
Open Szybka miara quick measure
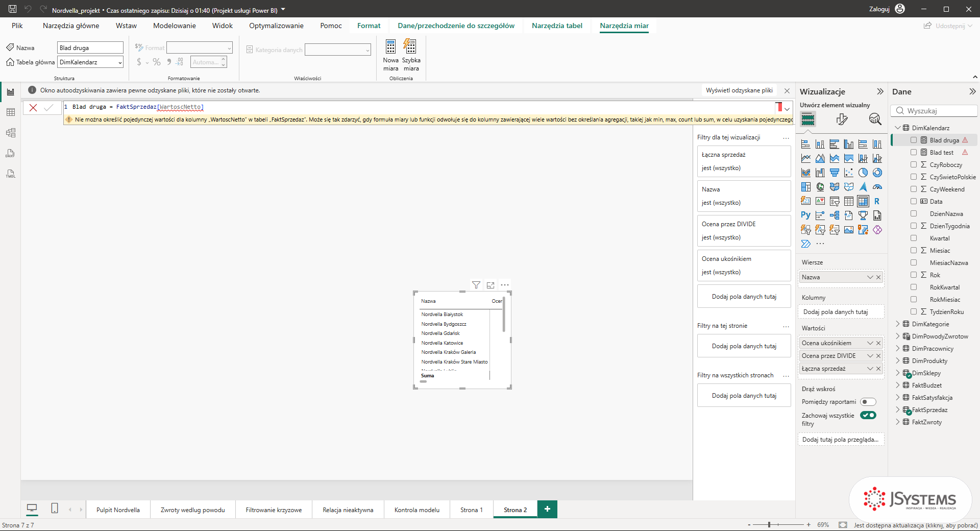pyautogui.click(x=411, y=55)
